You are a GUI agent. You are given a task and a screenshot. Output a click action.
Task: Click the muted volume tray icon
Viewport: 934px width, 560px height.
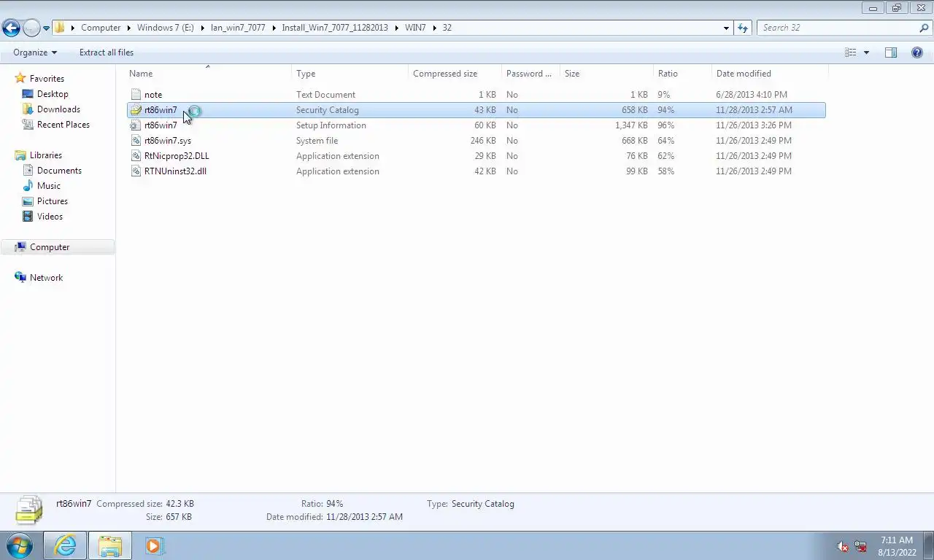point(843,546)
